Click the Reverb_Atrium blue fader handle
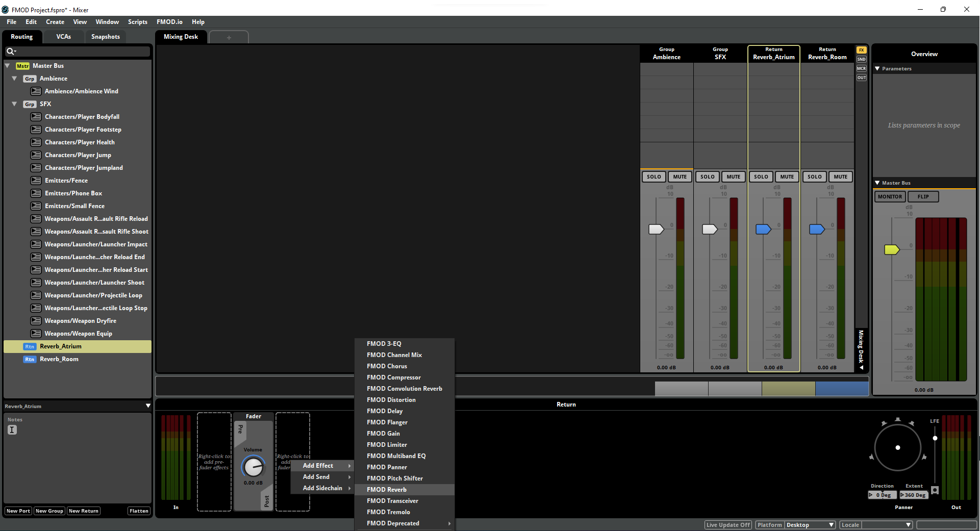This screenshot has width=980, height=531. tap(763, 230)
